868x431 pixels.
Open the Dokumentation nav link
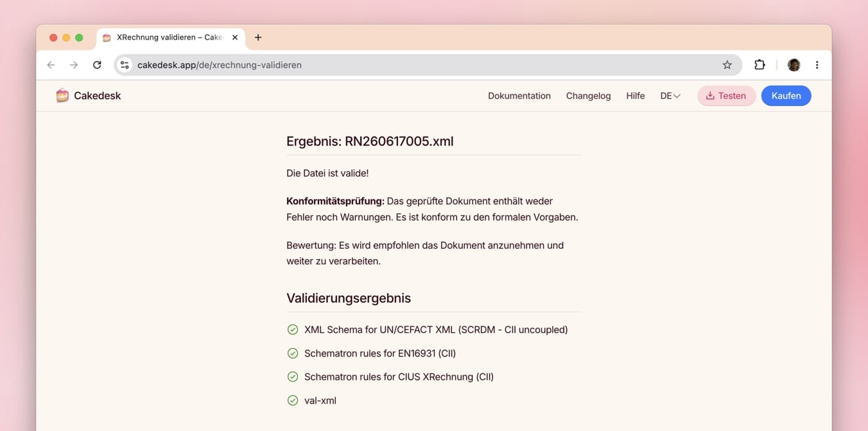[x=519, y=96]
